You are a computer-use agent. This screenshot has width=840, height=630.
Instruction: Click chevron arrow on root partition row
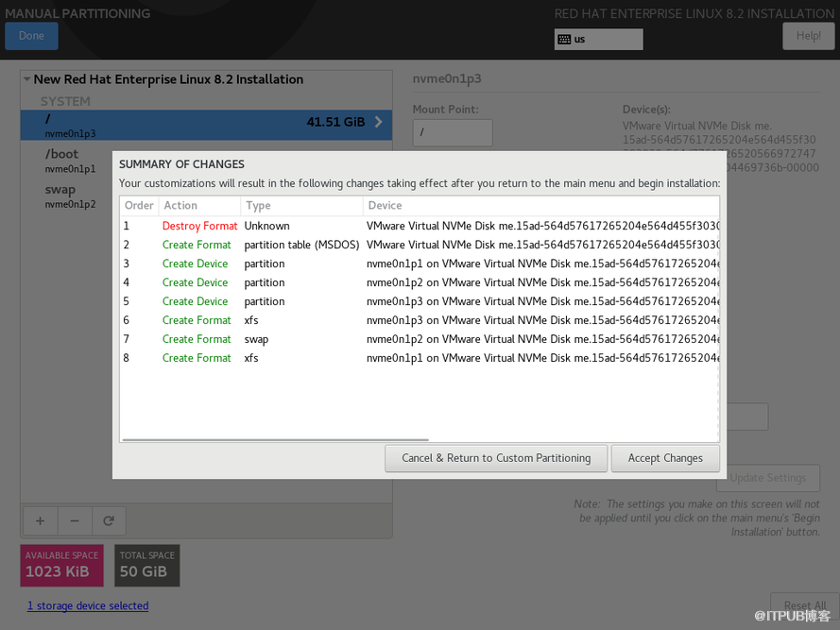378,122
